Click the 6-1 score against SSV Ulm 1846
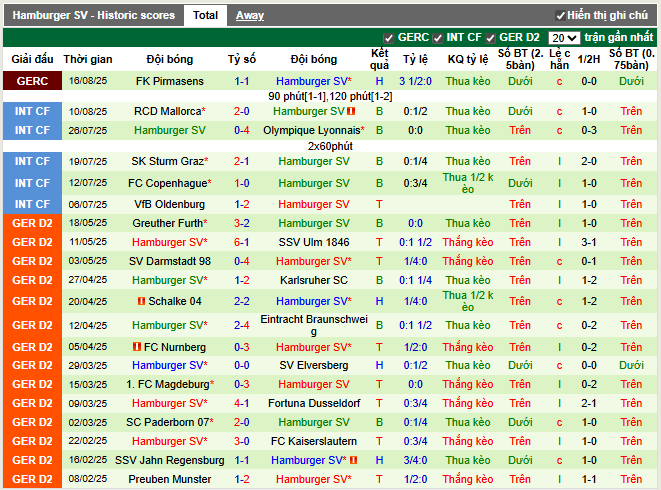This screenshot has height=490, width=661. point(242,242)
